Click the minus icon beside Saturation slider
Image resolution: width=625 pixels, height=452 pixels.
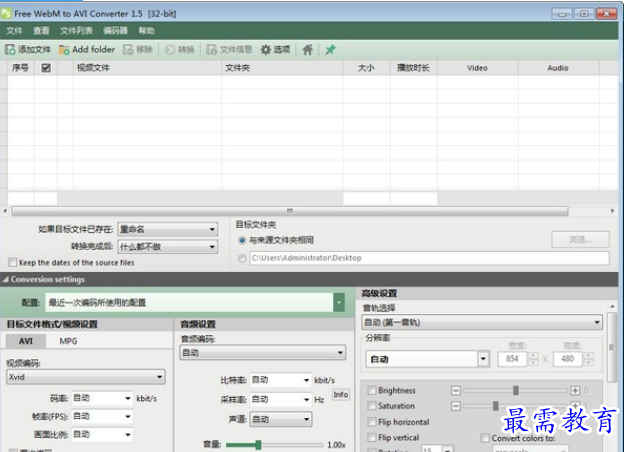coord(456,406)
